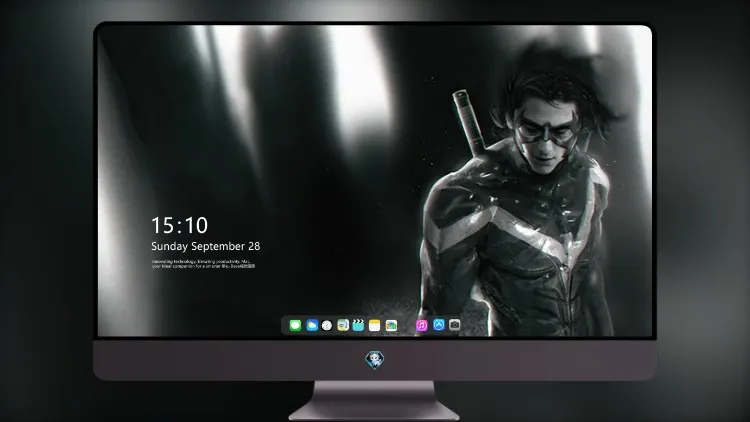Open the Camera app in the dock

click(x=455, y=325)
